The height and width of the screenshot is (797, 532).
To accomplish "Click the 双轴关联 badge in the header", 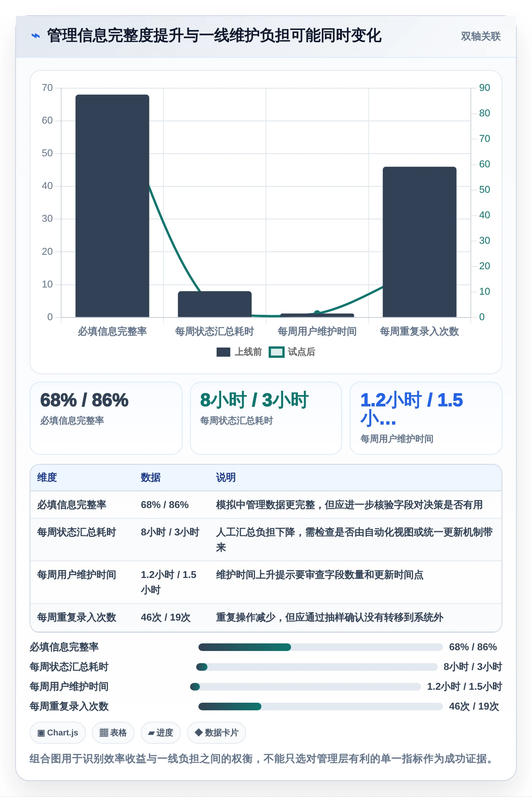I will 481,36.
